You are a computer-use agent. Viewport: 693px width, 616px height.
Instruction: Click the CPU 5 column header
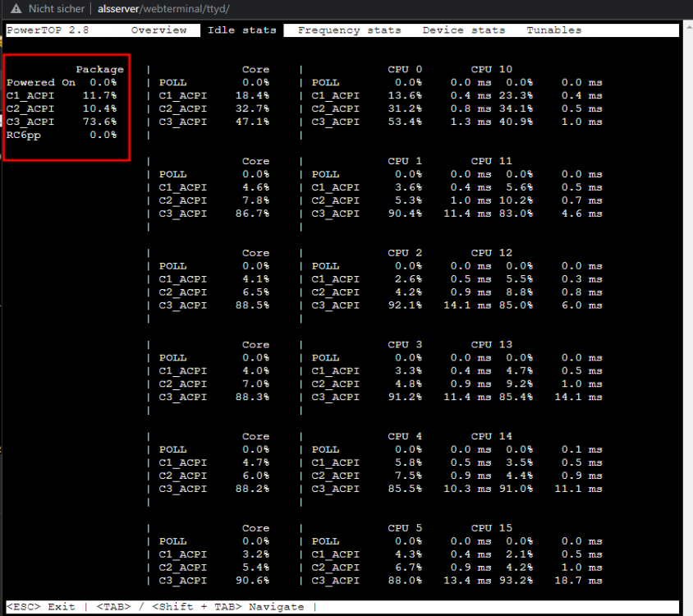405,528
